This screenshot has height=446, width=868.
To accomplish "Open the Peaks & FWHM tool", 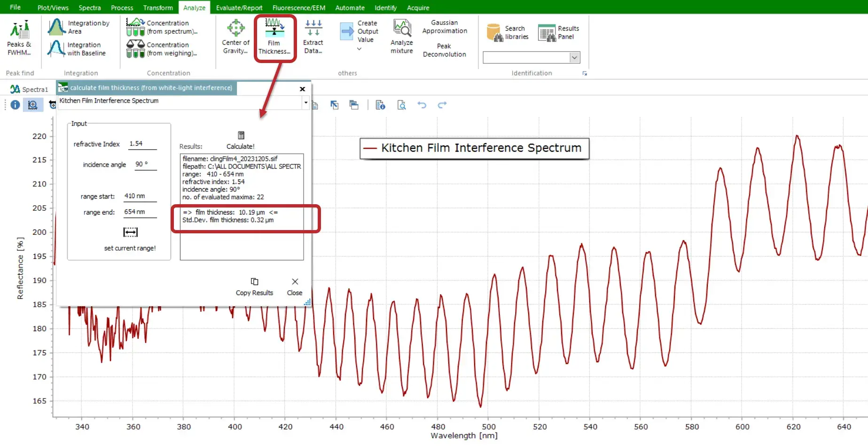I will [x=19, y=38].
